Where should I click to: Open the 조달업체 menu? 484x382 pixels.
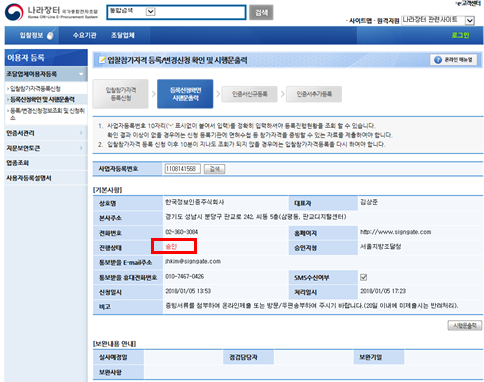tap(123, 35)
